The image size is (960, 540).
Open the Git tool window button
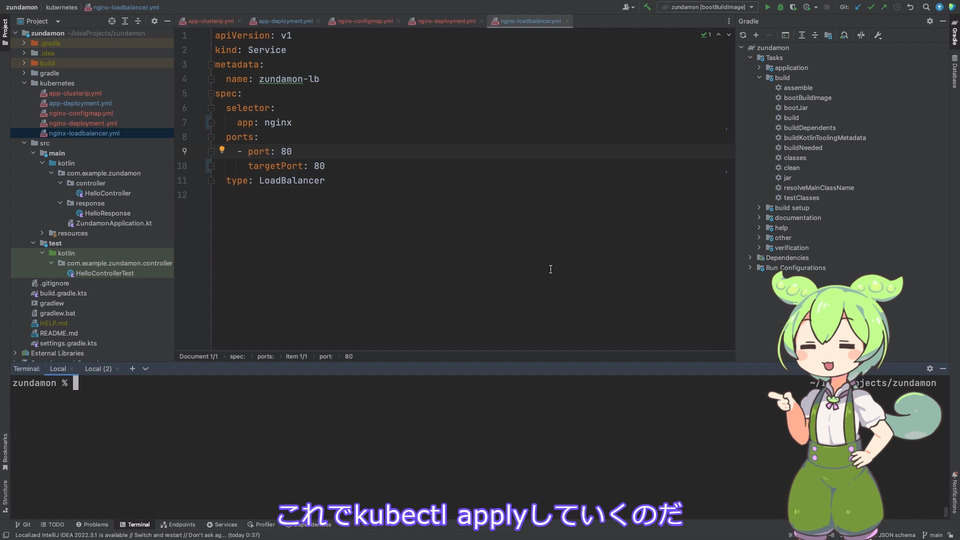(x=23, y=525)
